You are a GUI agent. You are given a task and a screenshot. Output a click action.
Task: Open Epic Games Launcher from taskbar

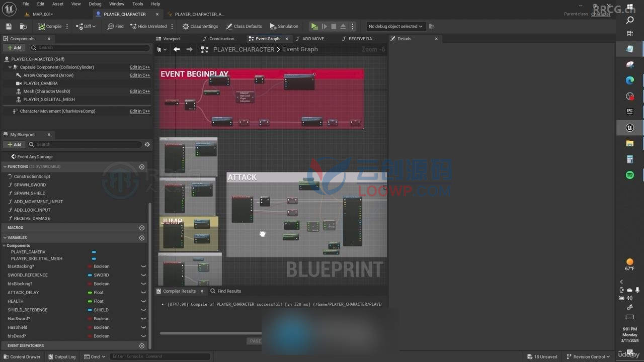pyautogui.click(x=630, y=112)
